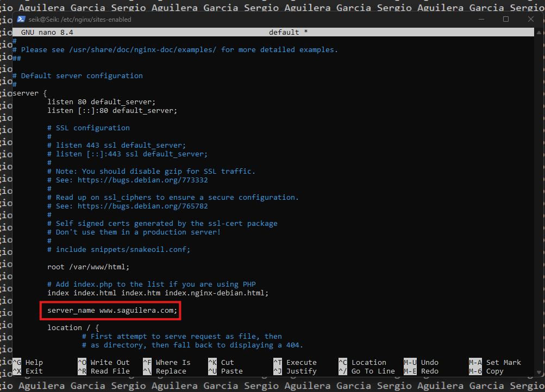Click the bugs.debian.org/773332 URL
Image resolution: width=545 pixels, height=392 pixels.
pos(142,180)
